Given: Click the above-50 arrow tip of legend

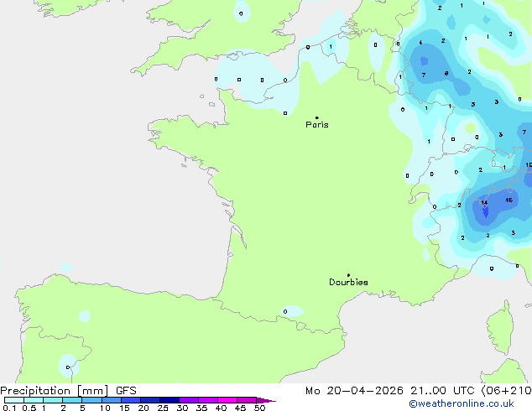Looking at the screenshot, I should [266, 400].
